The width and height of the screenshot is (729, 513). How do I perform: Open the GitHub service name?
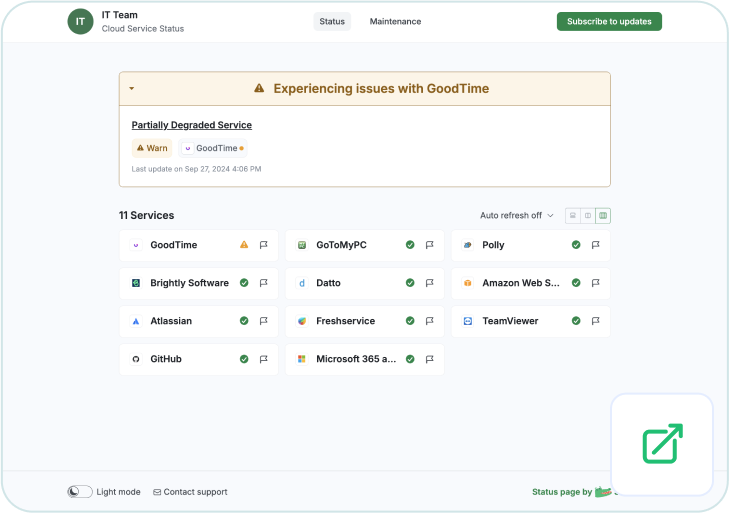166,359
